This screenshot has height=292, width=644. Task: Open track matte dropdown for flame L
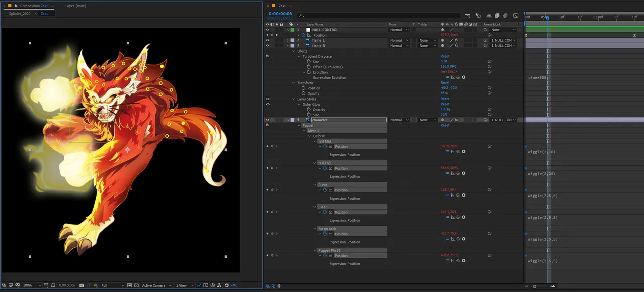pos(427,40)
